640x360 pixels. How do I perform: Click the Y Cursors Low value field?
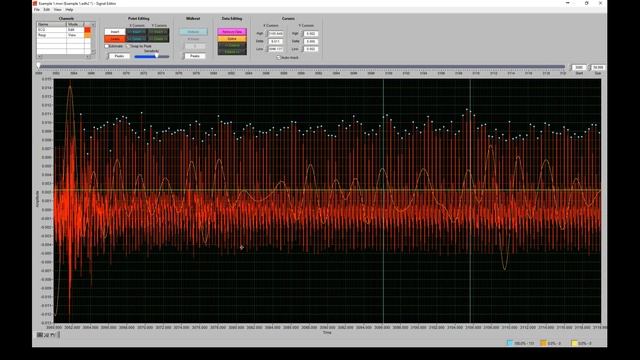[311, 49]
